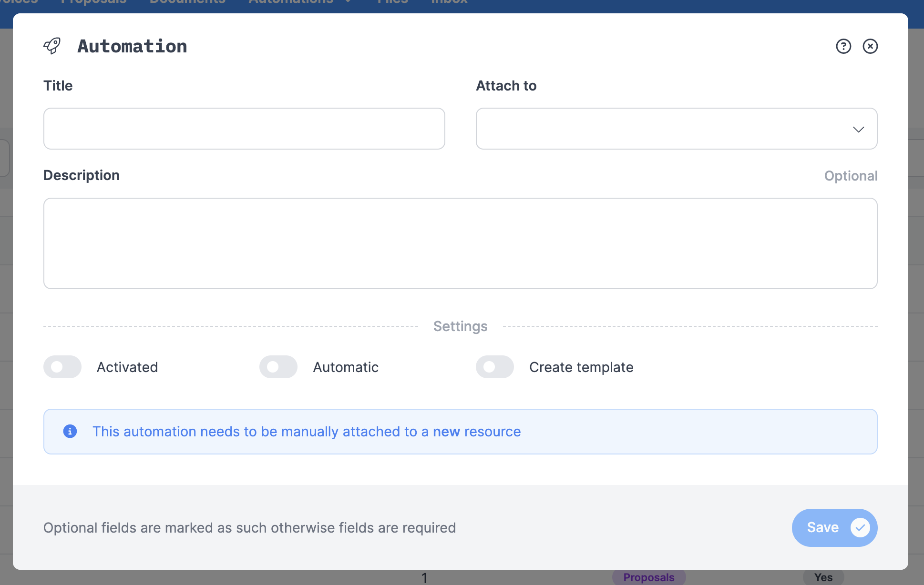The height and width of the screenshot is (585, 924).
Task: Click the Save button
Action: coord(823,527)
